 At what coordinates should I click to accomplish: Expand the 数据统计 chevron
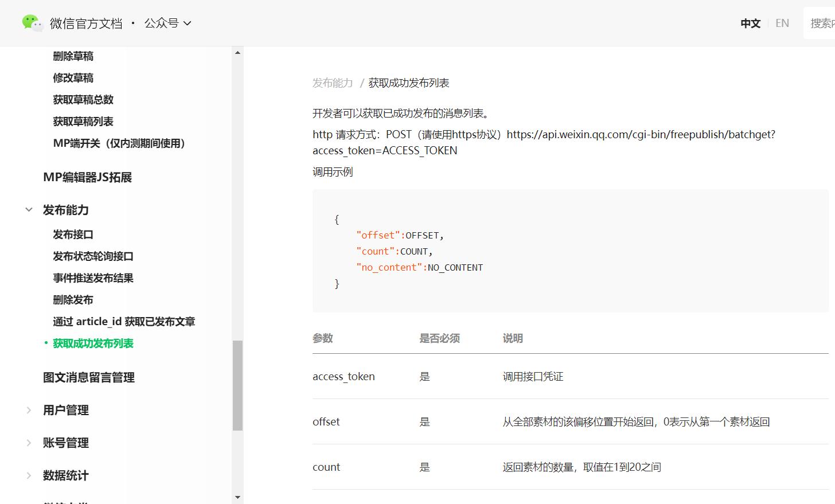click(x=29, y=475)
